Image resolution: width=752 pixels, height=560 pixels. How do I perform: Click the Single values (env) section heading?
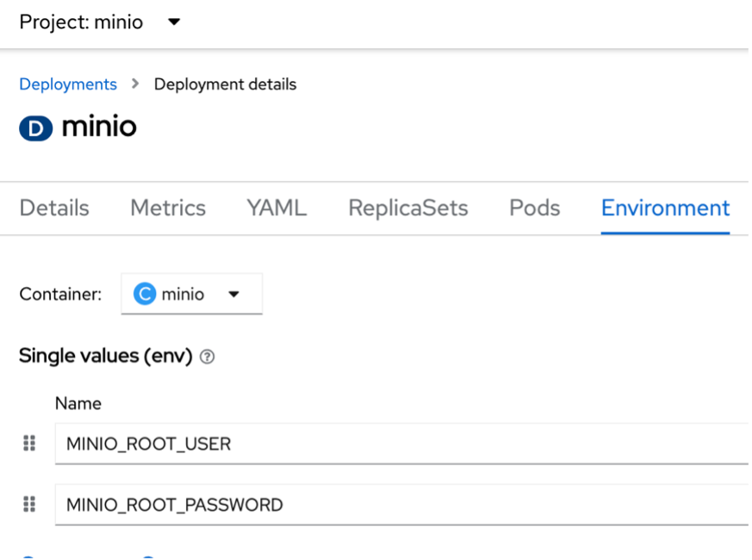[107, 355]
